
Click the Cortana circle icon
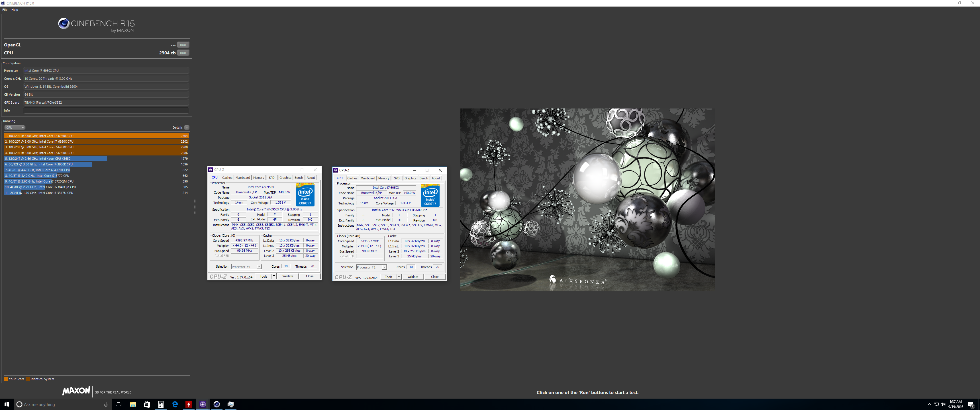point(19,404)
